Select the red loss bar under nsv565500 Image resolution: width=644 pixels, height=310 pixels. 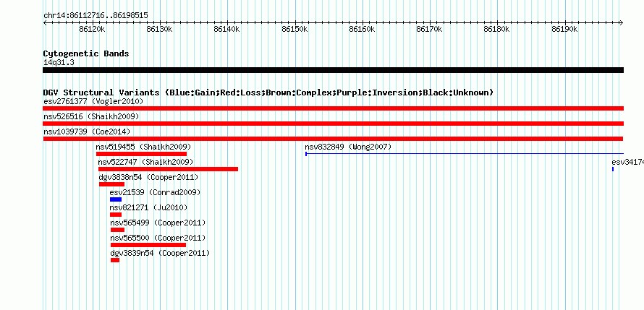click(x=148, y=245)
